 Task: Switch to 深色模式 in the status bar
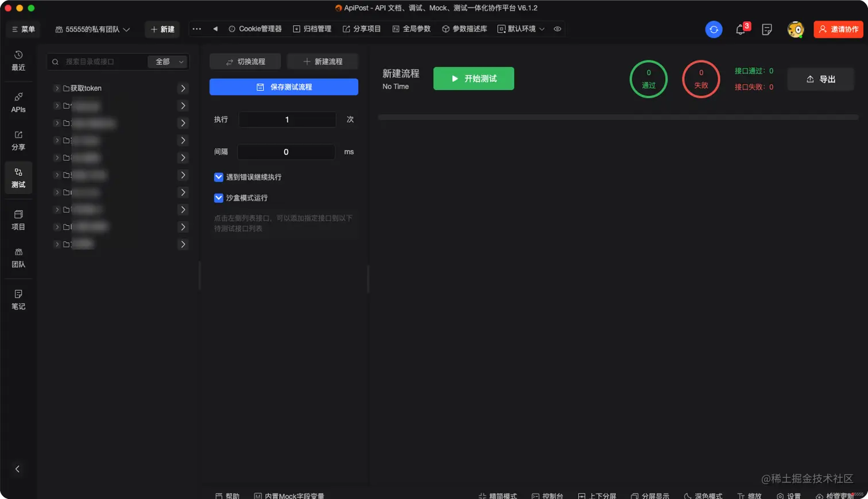(x=702, y=495)
